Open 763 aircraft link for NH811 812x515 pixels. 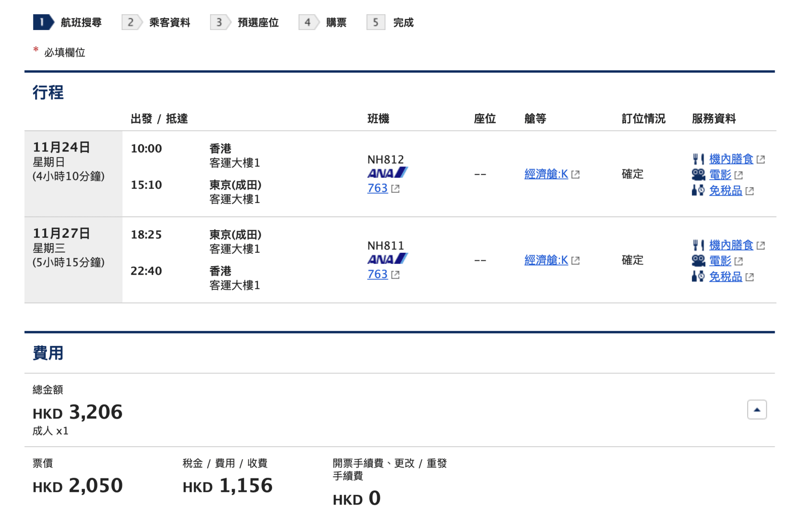(377, 274)
